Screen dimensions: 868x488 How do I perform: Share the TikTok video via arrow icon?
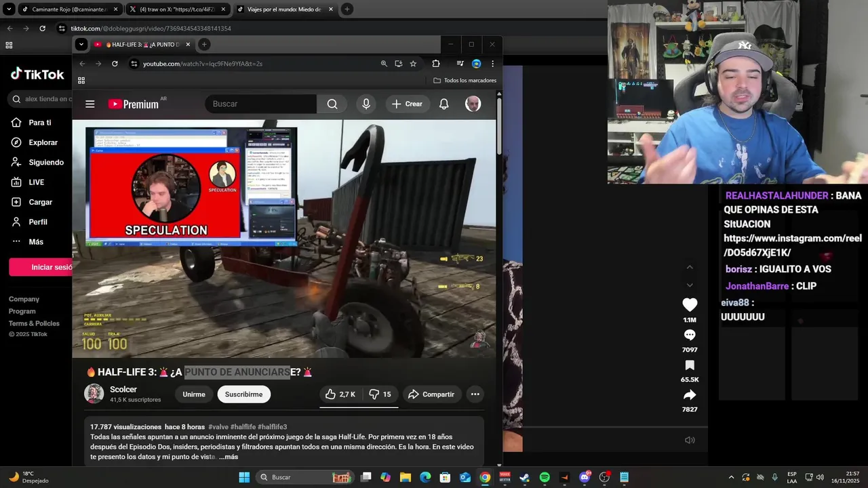[690, 395]
